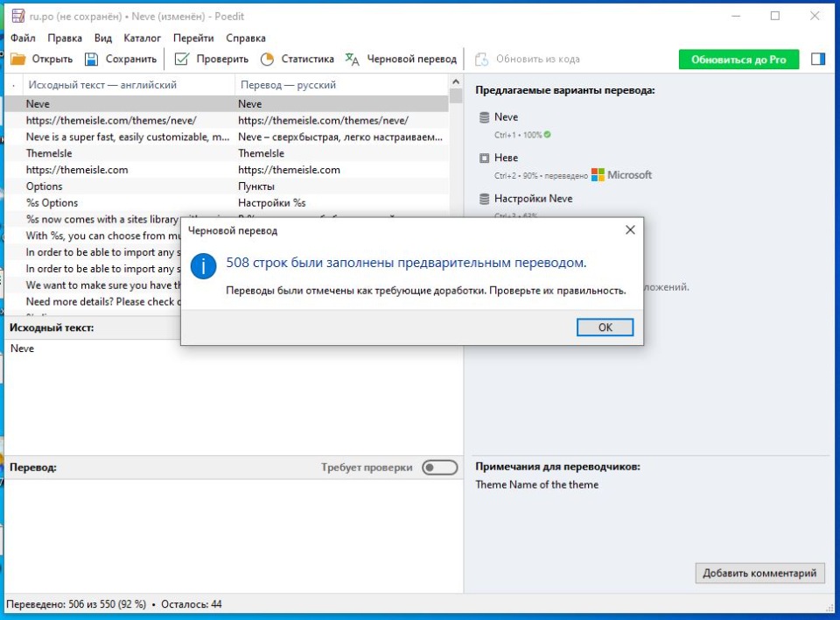
Task: Open the Справка menu
Action: pyautogui.click(x=246, y=39)
